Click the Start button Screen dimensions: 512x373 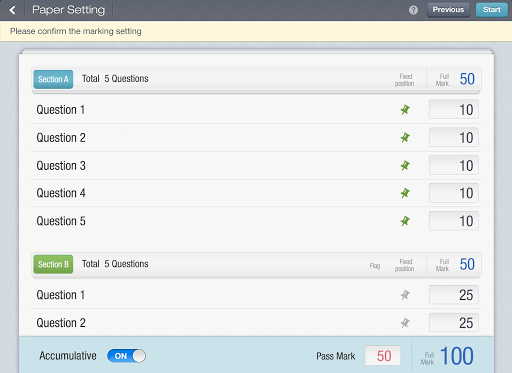point(492,10)
